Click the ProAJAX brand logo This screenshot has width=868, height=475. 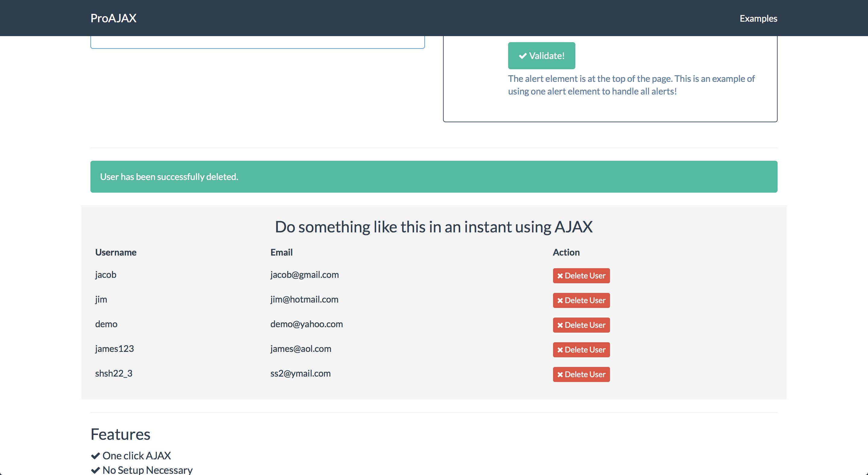[x=113, y=18]
